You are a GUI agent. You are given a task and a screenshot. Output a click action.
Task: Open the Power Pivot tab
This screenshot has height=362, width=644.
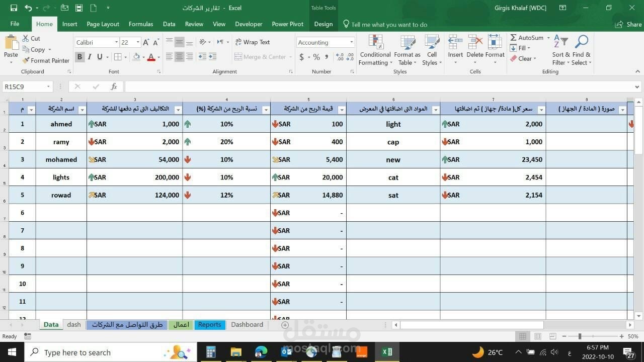288,24
